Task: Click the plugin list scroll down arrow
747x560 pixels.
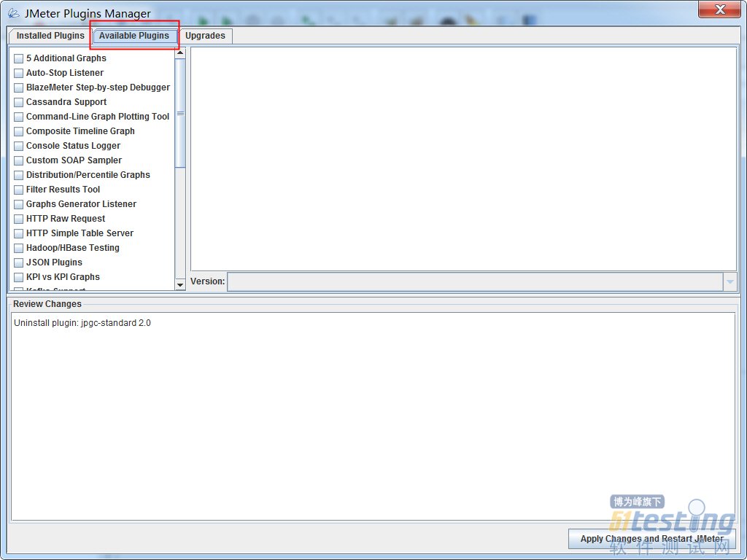Action: (180, 285)
